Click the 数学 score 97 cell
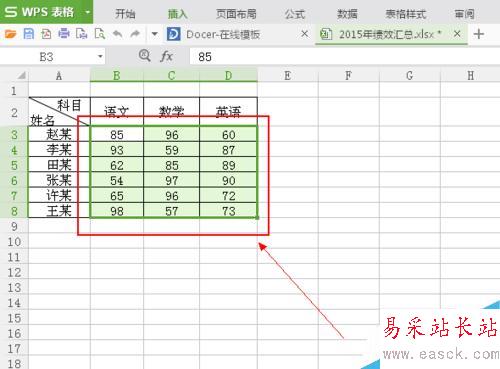This screenshot has width=500, height=369. coord(171,180)
